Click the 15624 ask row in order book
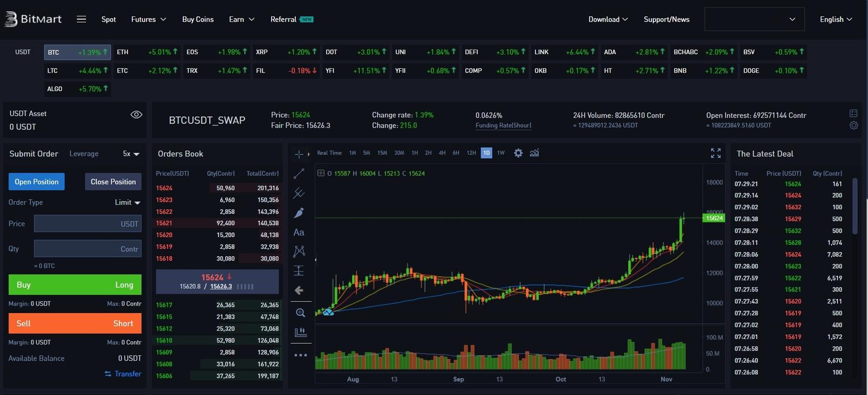Viewport: 868px width, 395px height. (x=217, y=188)
